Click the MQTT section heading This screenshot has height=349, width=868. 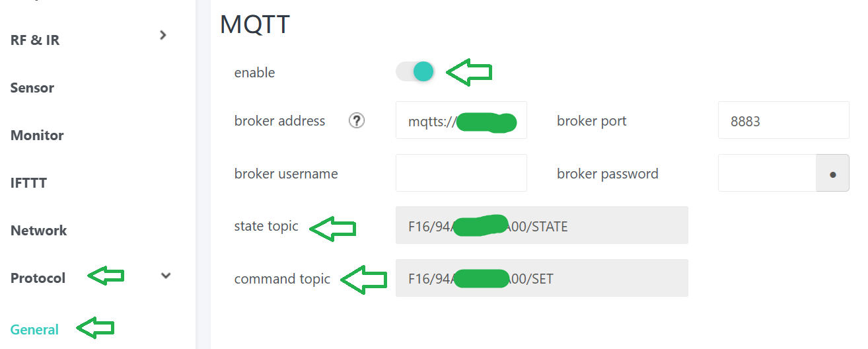(255, 25)
